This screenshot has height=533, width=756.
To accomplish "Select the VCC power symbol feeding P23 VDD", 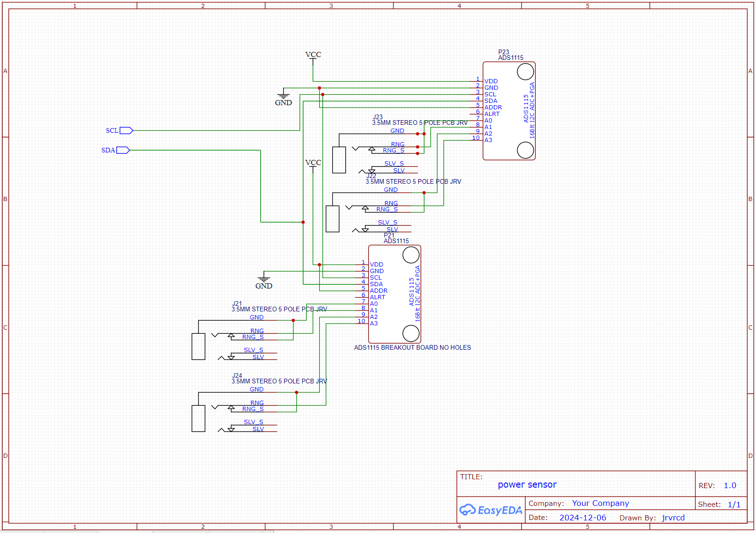I will tap(313, 55).
